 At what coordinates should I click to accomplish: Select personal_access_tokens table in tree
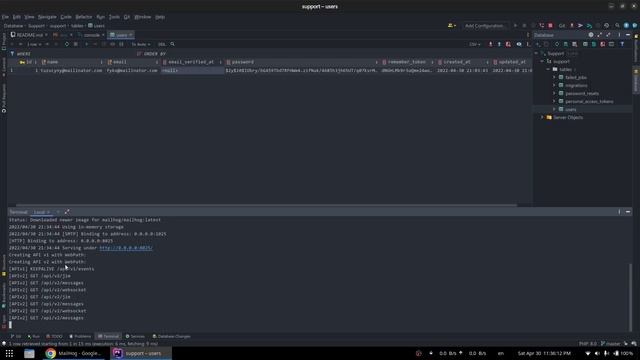coord(589,101)
